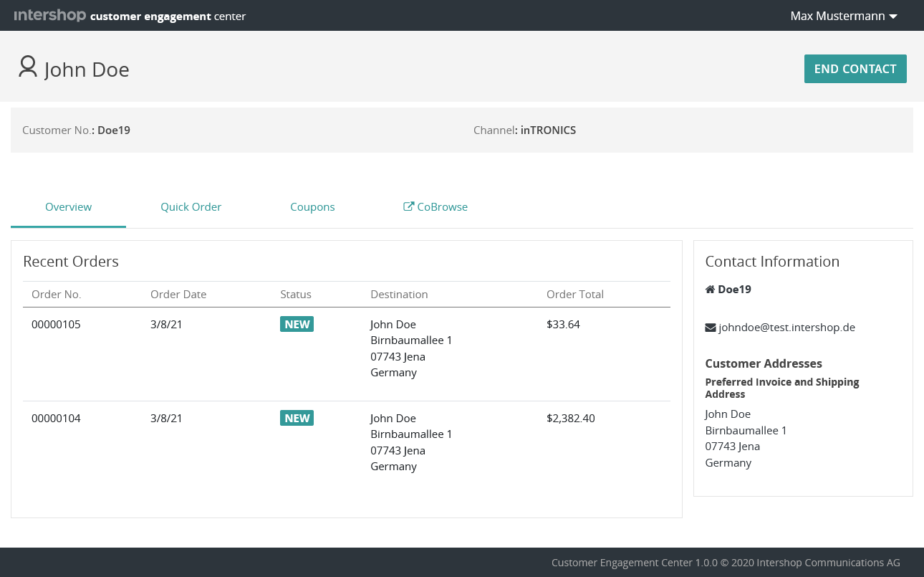Click the johndoe@test.intershop.de email address

[786, 328]
